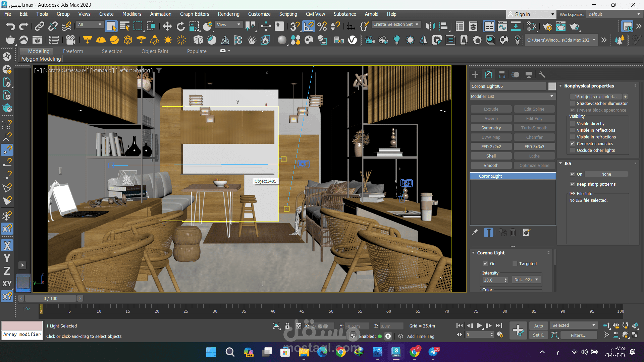The image size is (644, 362).
Task: Click the Teapot primitive icon
Action: tap(10, 40)
